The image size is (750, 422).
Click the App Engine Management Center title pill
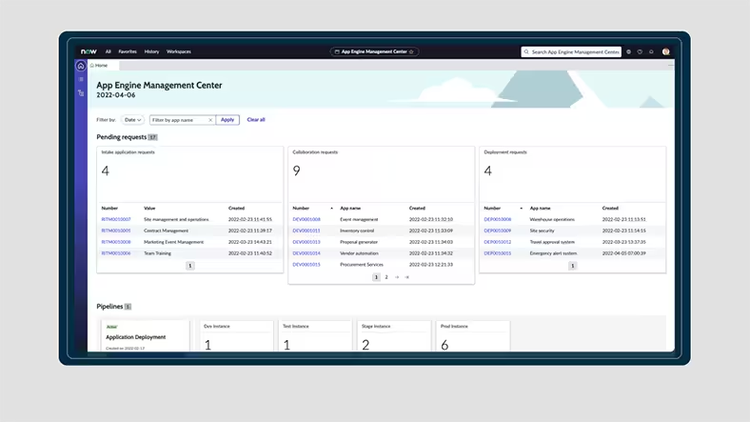374,52
